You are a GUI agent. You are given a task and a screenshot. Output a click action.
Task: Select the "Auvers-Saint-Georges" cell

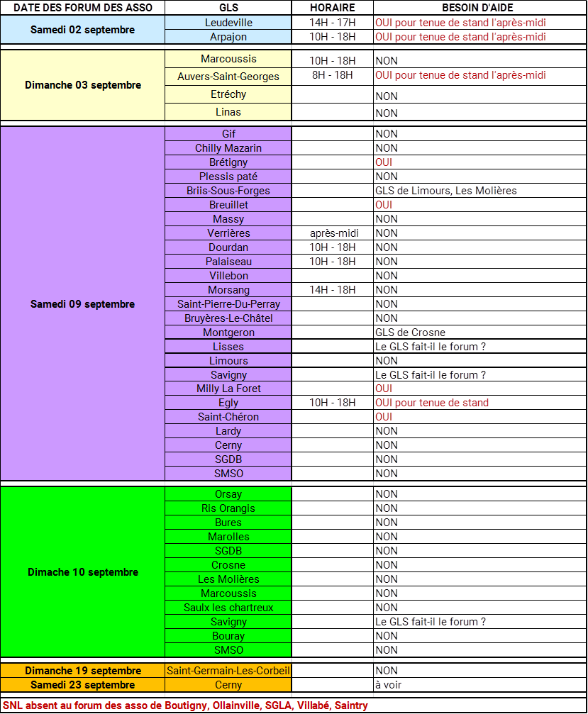[228, 77]
